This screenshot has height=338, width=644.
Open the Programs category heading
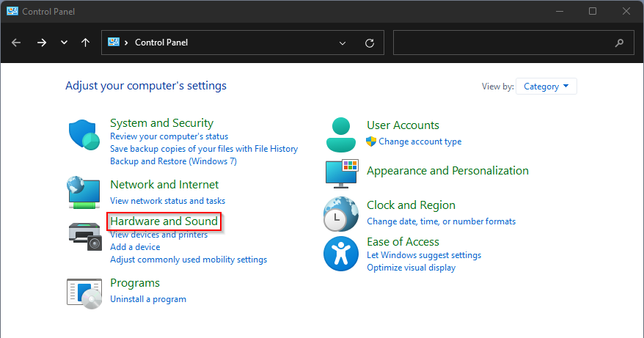(x=135, y=283)
